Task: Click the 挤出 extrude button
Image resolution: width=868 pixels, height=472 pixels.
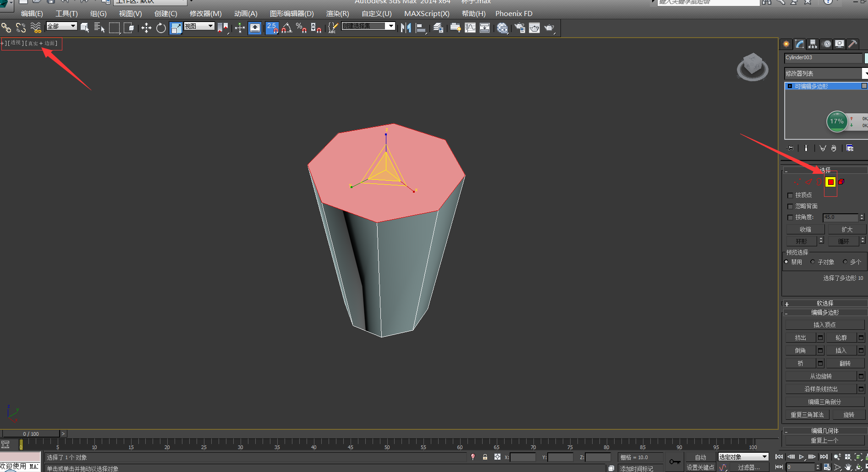Action: click(x=801, y=338)
